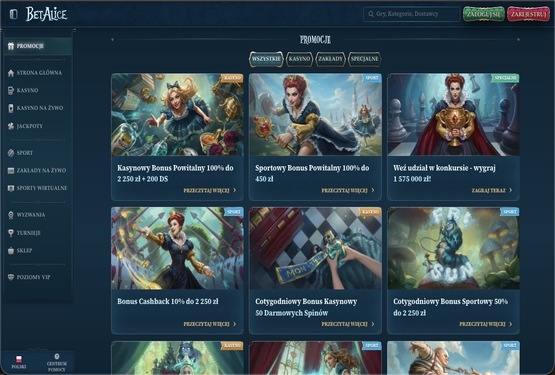Click the Kasyno slot icon
Screen dimensions: 555x375
tap(11, 91)
